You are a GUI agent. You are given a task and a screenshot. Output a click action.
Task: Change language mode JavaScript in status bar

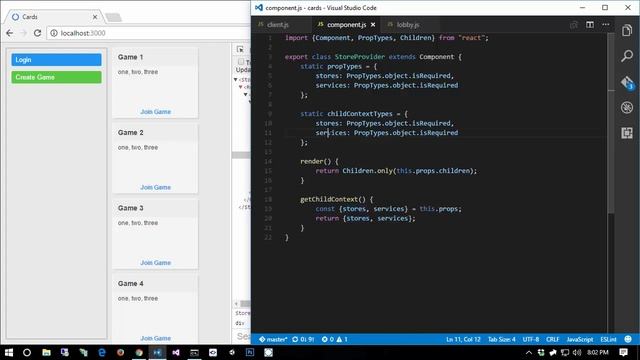click(580, 339)
